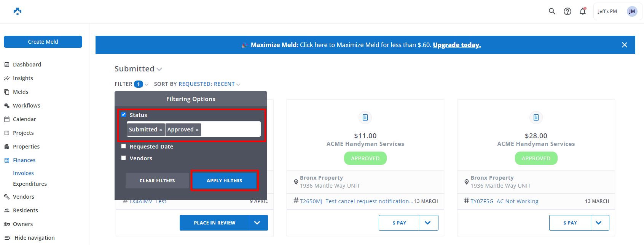The width and height of the screenshot is (644, 245).
Task: Expand the Pay options arrow on the $28.00 card
Action: coord(599,223)
